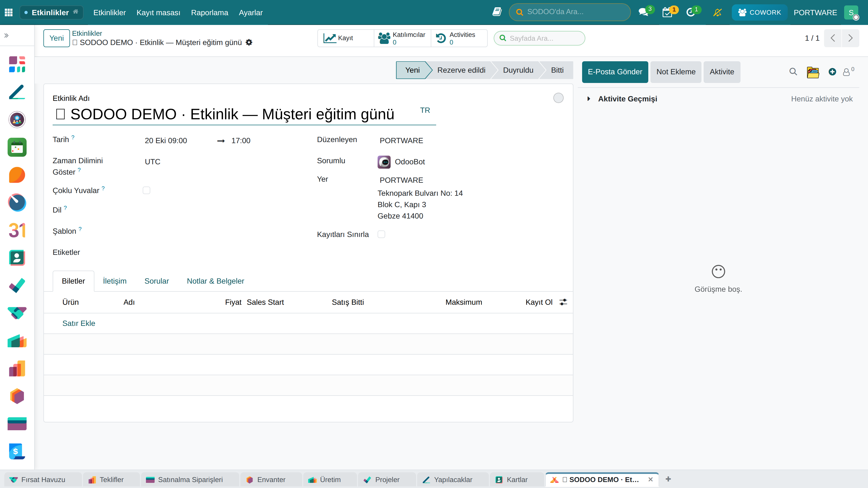Image resolution: width=868 pixels, height=488 pixels.
Task: Open the orange speech bubble app in sidebar
Action: tap(17, 175)
